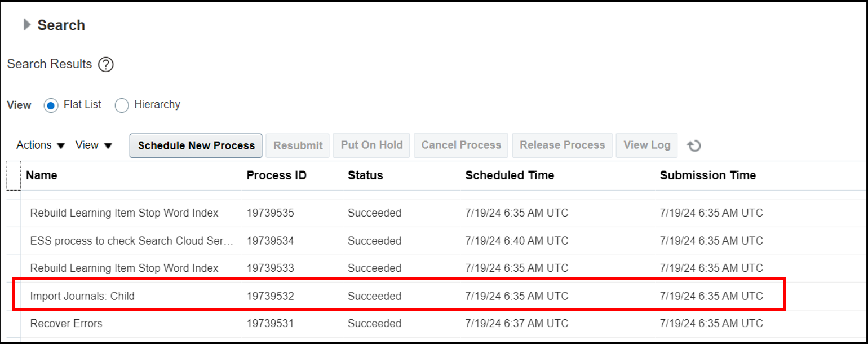Click the Resubmit control
Screen dimensions: 868x344
(298, 145)
